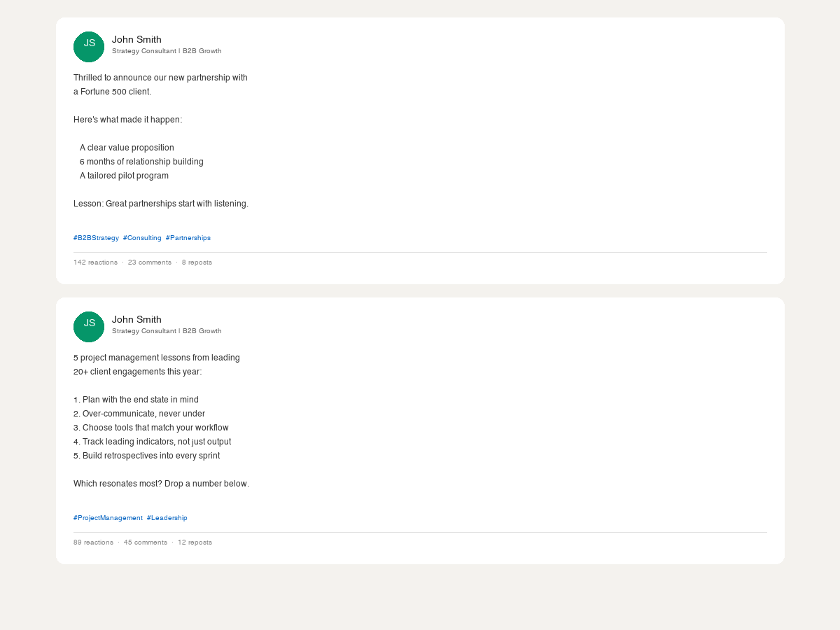
Task: Open the #B2BStrategy hashtag
Action: pos(96,238)
